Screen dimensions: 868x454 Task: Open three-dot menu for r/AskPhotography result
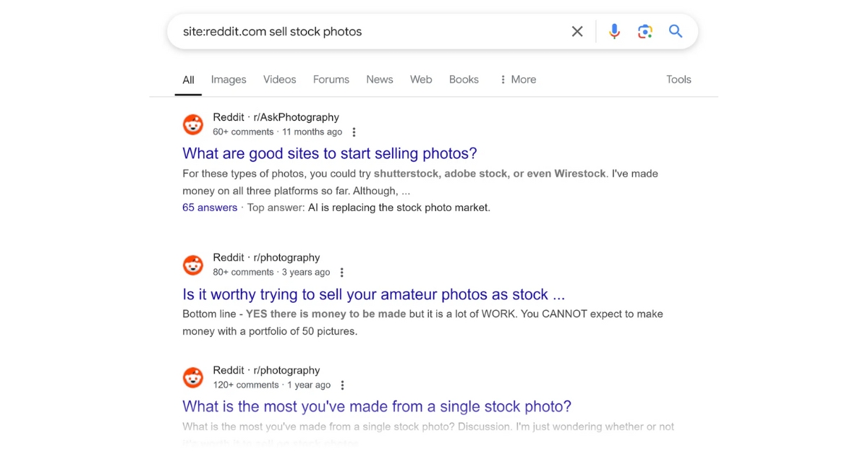click(354, 132)
